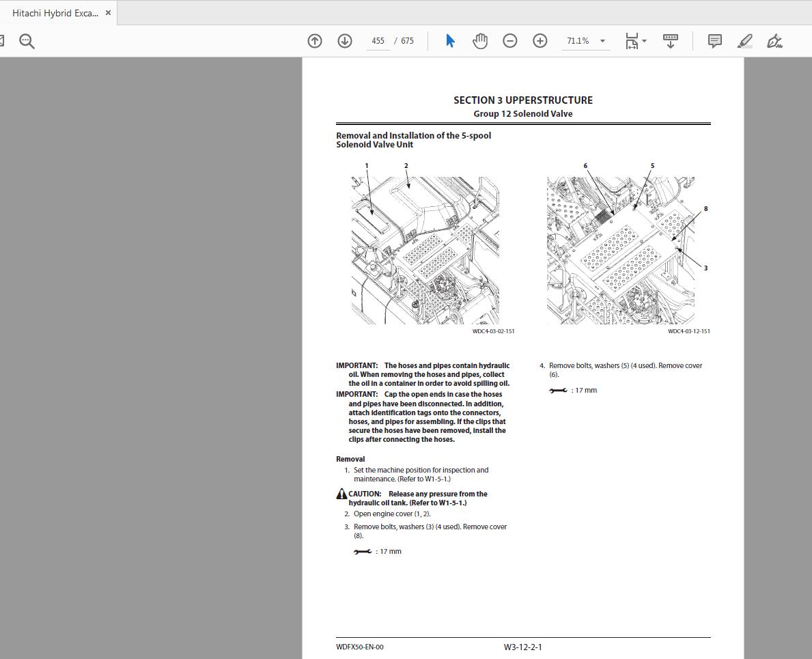Select the page fit toolbar button
Screen dimensions: 812x659
[x=632, y=40]
